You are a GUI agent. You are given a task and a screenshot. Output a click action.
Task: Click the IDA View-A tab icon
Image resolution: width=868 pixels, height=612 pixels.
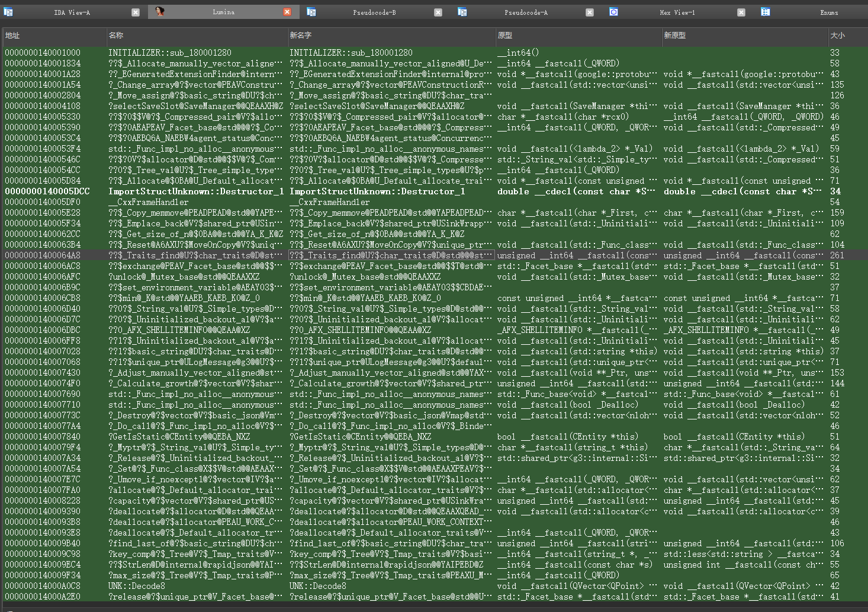pos(8,12)
